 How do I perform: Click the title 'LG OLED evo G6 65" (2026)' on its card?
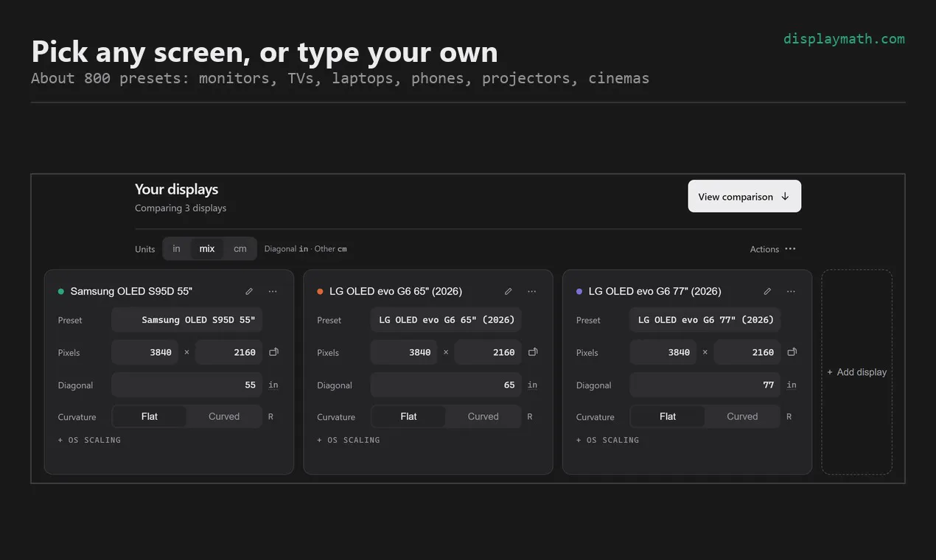tap(396, 291)
